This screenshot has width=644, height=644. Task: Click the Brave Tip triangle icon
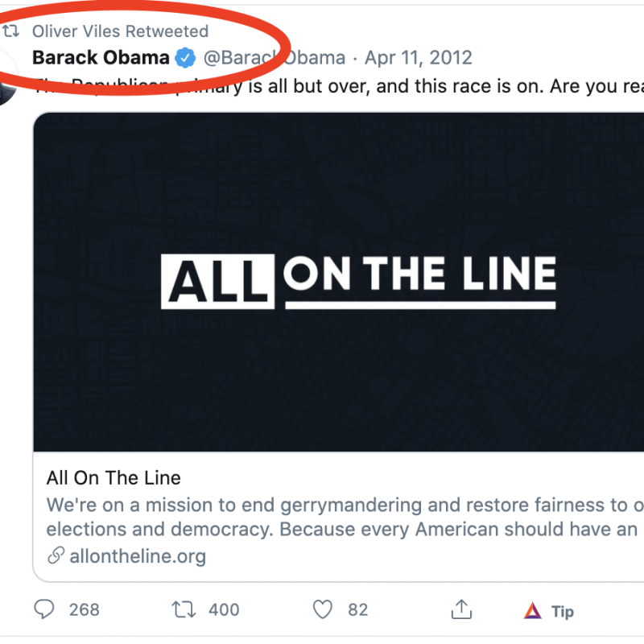click(532, 611)
